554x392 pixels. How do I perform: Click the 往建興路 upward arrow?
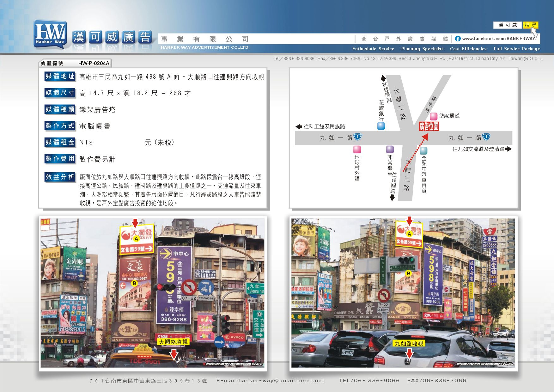coord(383,78)
